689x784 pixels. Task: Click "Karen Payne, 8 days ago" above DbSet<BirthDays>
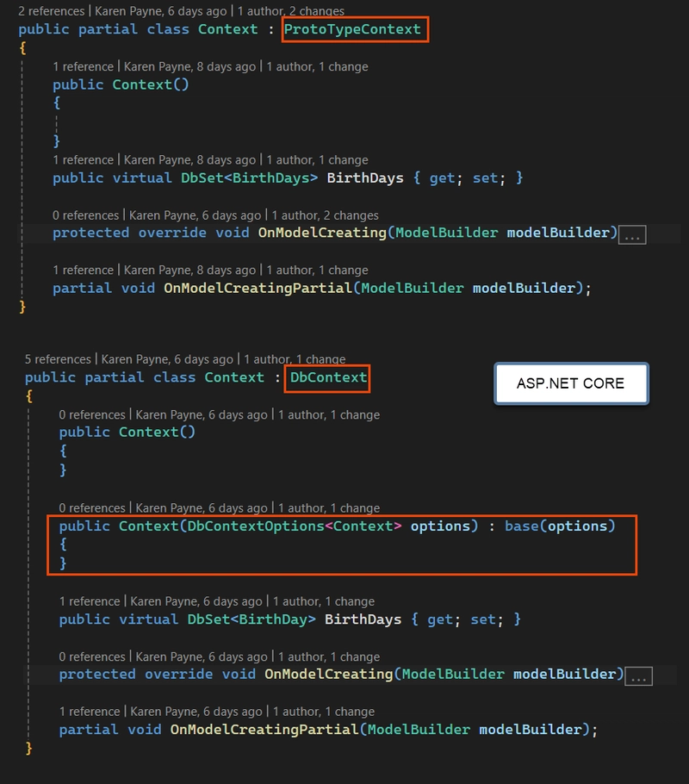point(189,160)
